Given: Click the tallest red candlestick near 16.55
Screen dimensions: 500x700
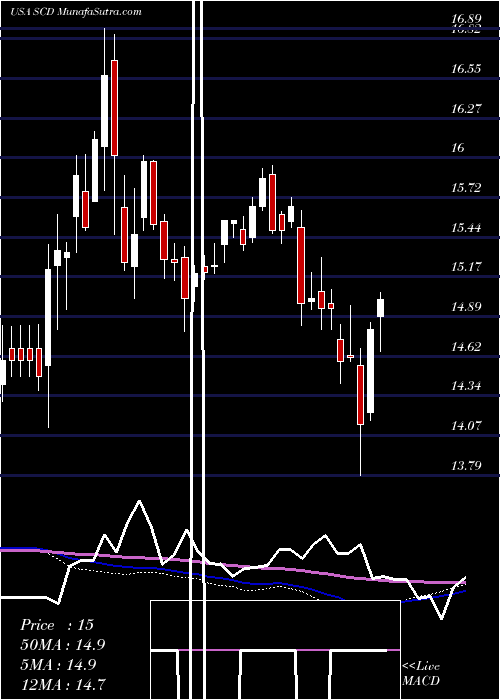Looking at the screenshot, I should click(x=114, y=108).
